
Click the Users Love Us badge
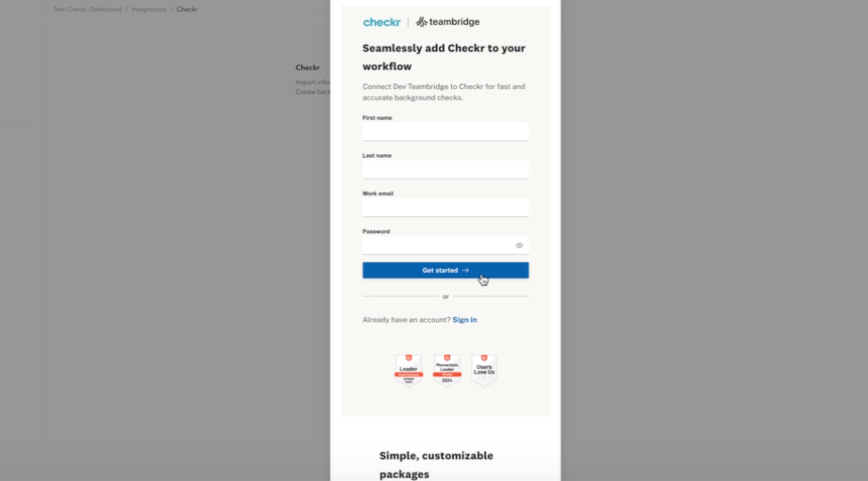coord(484,370)
